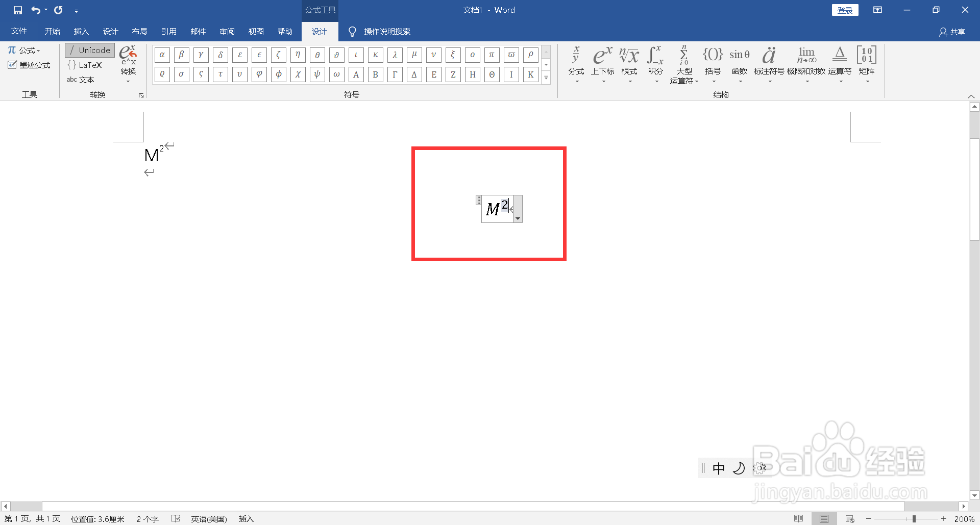Switch to the 引用 ribbon tab
The image size is (980, 525).
coord(168,32)
